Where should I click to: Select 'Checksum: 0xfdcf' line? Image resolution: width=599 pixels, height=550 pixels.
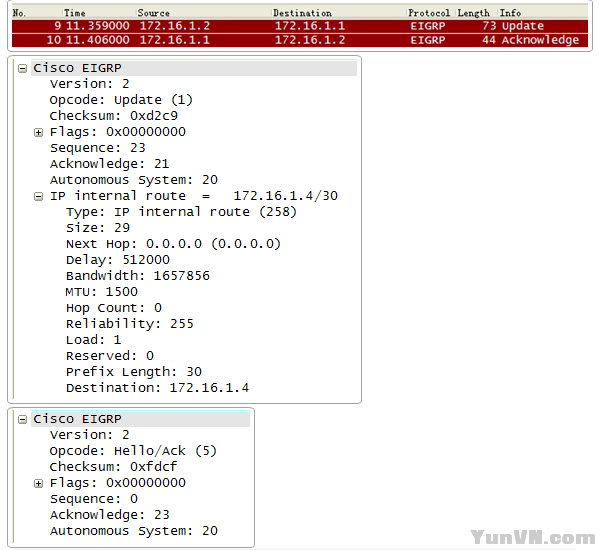pyautogui.click(x=113, y=467)
